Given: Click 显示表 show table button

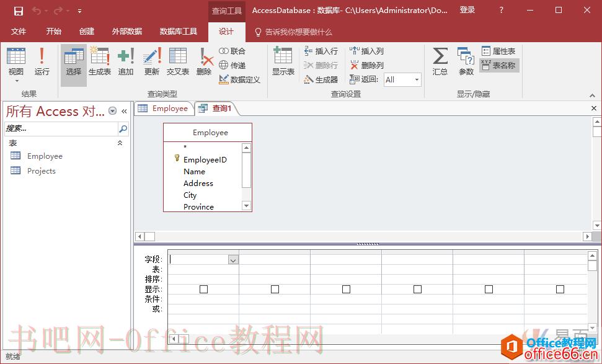Looking at the screenshot, I should [283, 61].
